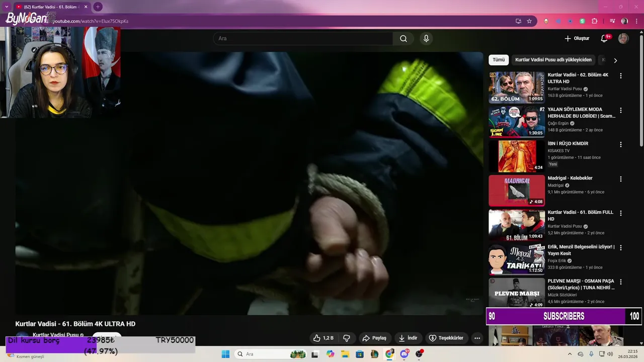Select the Kurtlar Vadisi 61. Bölüm tab

[x=51, y=7]
